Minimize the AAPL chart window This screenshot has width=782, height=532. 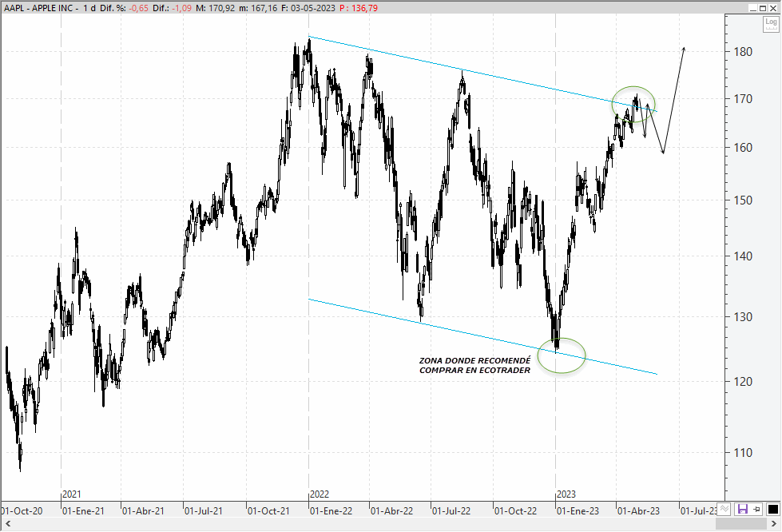(753, 7)
